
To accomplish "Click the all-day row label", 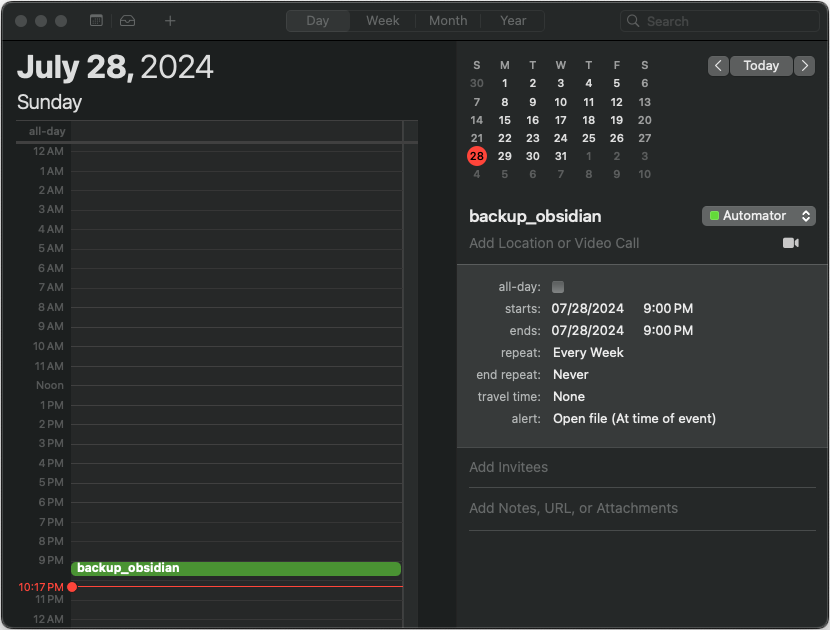I will click(x=47, y=131).
